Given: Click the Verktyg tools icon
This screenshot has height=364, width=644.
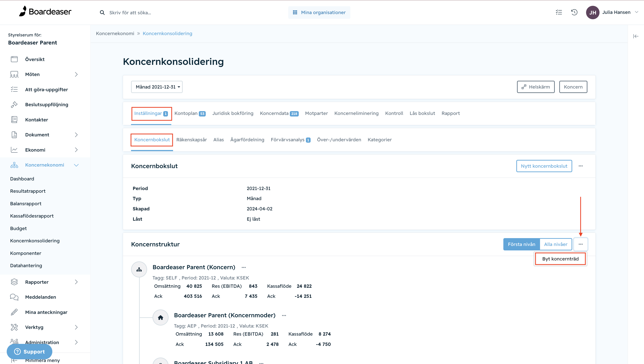Looking at the screenshot, I should tap(14, 327).
